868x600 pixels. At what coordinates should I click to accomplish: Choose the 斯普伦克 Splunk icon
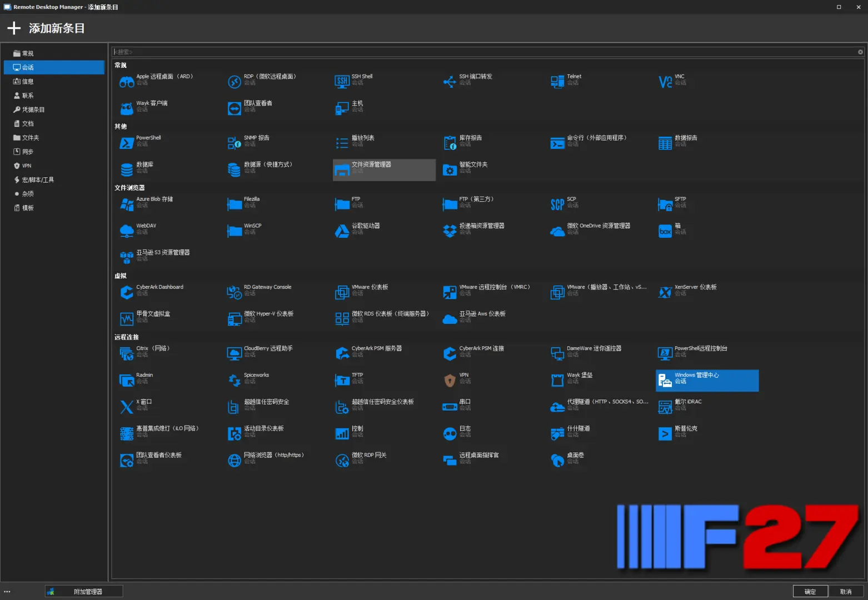click(x=665, y=434)
